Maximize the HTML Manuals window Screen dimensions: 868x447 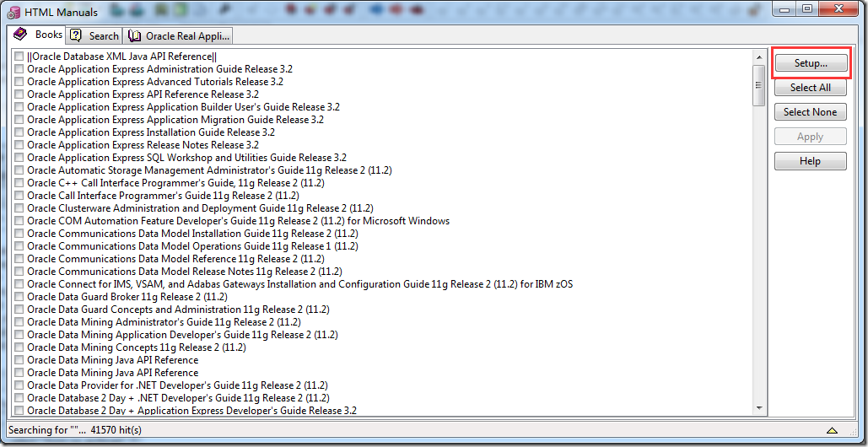coord(807,8)
